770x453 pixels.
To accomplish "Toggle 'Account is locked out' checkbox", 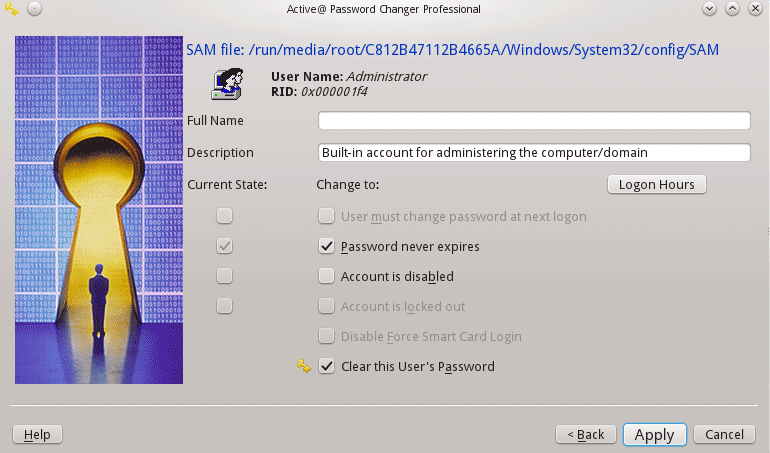I will coord(327,306).
